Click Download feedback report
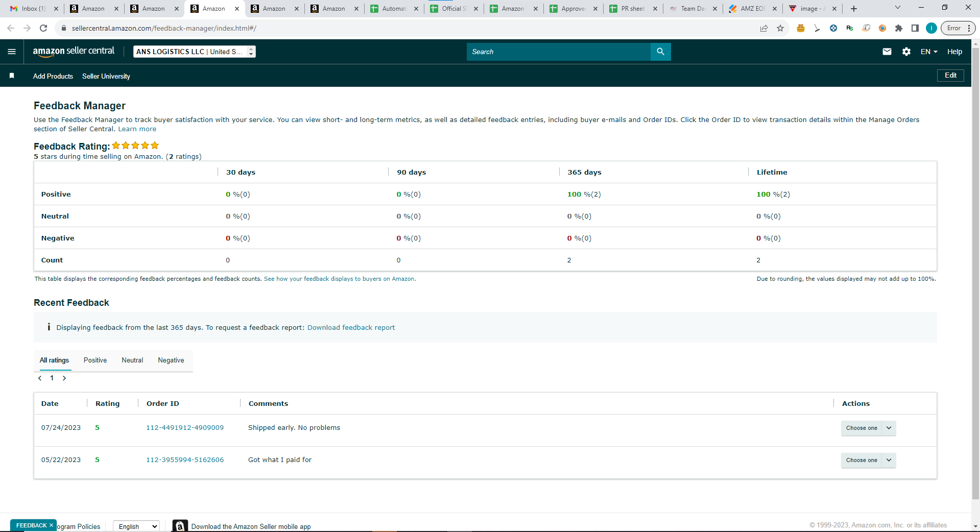 pos(351,327)
